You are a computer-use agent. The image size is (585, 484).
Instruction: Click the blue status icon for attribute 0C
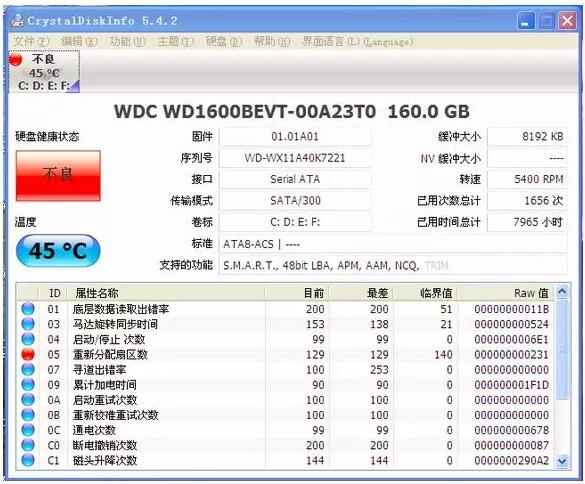[28, 430]
